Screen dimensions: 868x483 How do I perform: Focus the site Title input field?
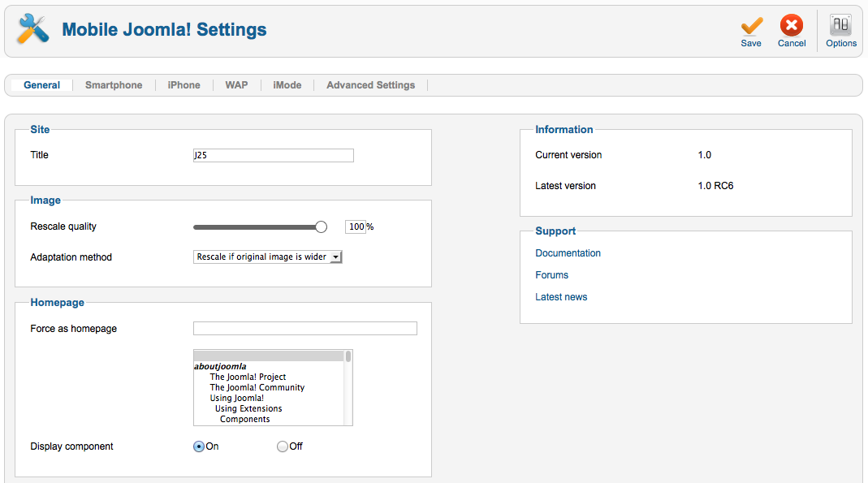(274, 156)
